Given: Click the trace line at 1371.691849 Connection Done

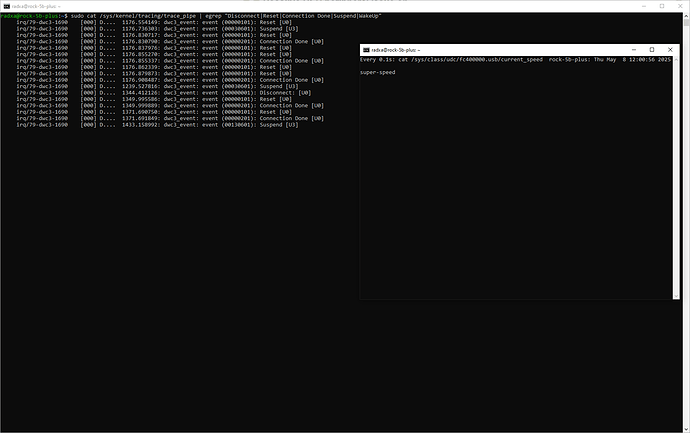Looking at the screenshot, I should [170, 118].
